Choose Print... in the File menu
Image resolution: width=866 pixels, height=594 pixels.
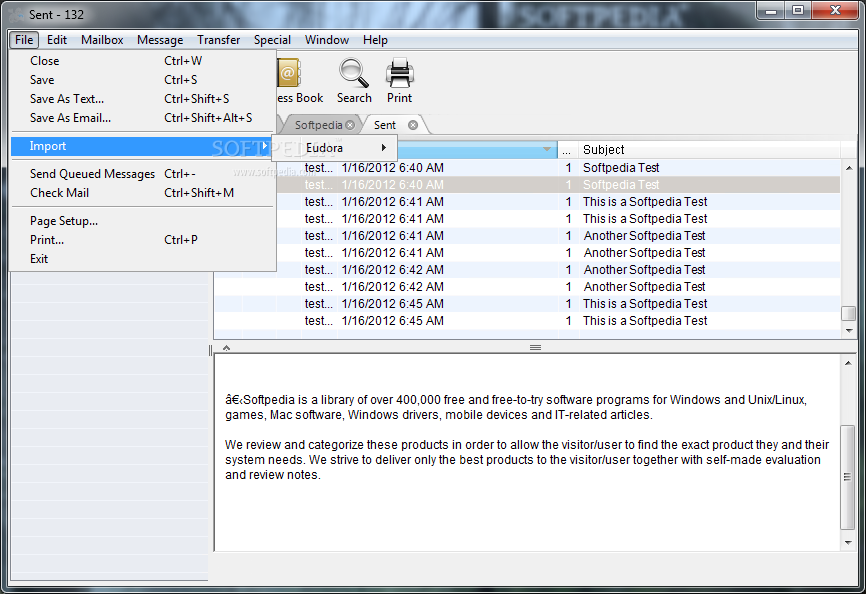[143, 240]
